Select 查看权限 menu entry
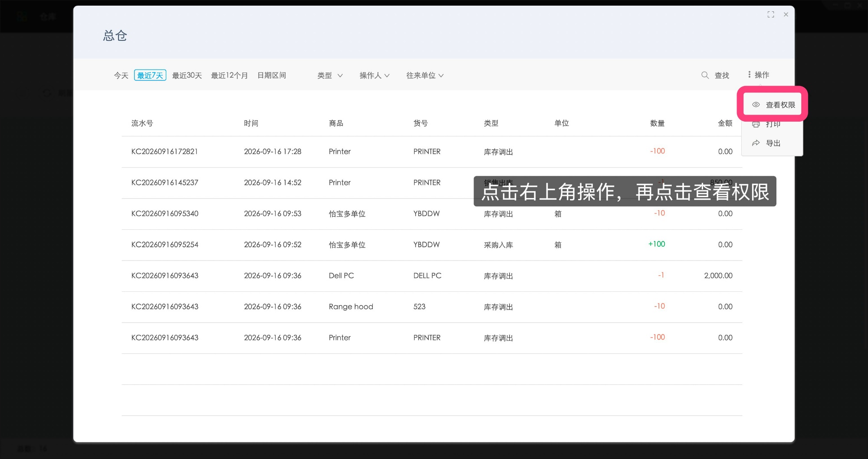The image size is (868, 459). pyautogui.click(x=773, y=105)
